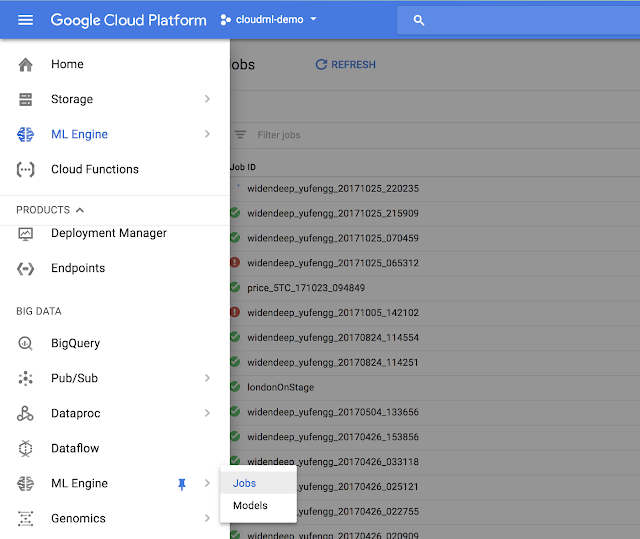Click the search magnifier icon
Image resolution: width=640 pixels, height=539 pixels.
[x=419, y=20]
